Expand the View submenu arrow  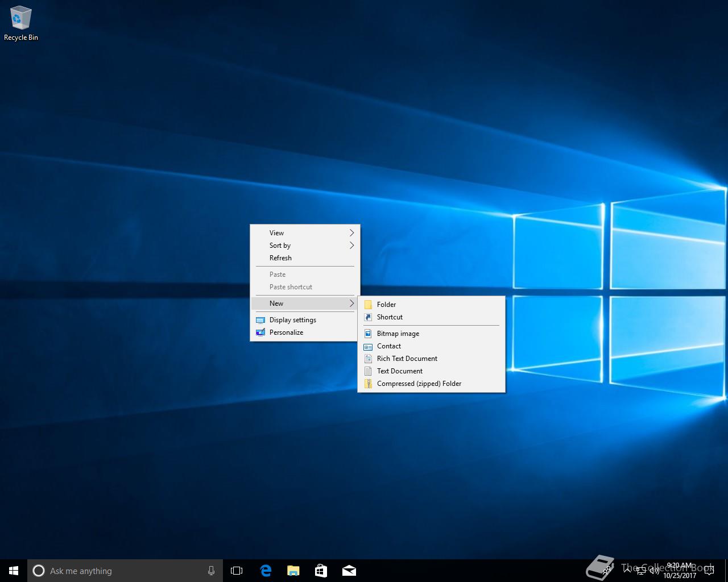point(352,233)
